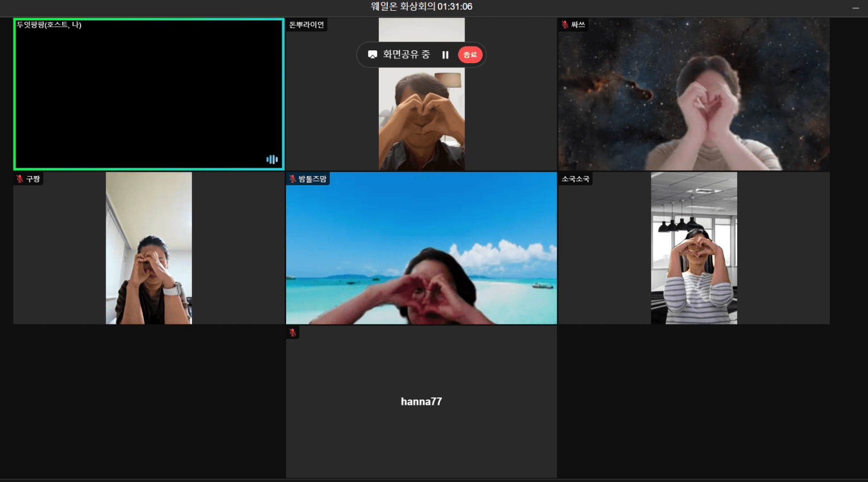Minimize the 웨일온 화상회의 window
The image size is (868, 482).
(855, 7)
